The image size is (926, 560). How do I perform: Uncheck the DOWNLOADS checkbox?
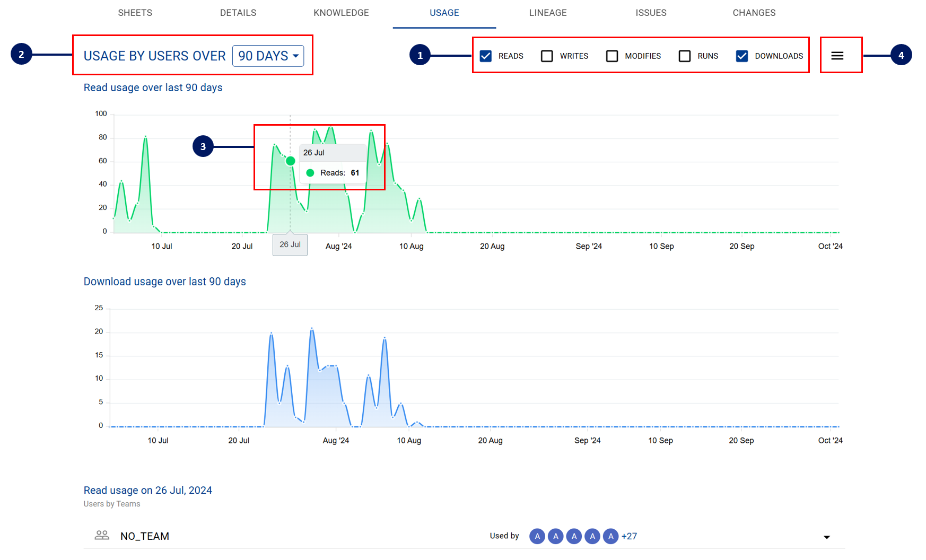tap(742, 56)
